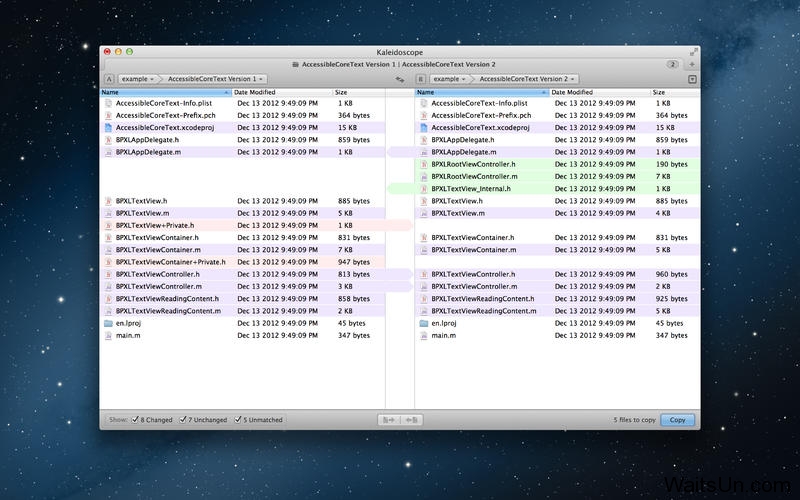Select BPXLRootViewController.h in right pane
Image resolution: width=800 pixels, height=500 pixels.
[473, 164]
